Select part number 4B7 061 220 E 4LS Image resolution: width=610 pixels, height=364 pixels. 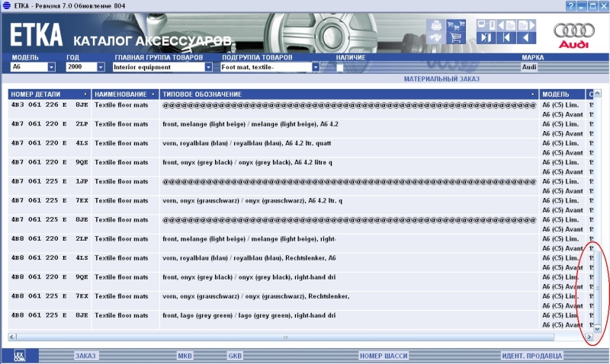coord(50,143)
